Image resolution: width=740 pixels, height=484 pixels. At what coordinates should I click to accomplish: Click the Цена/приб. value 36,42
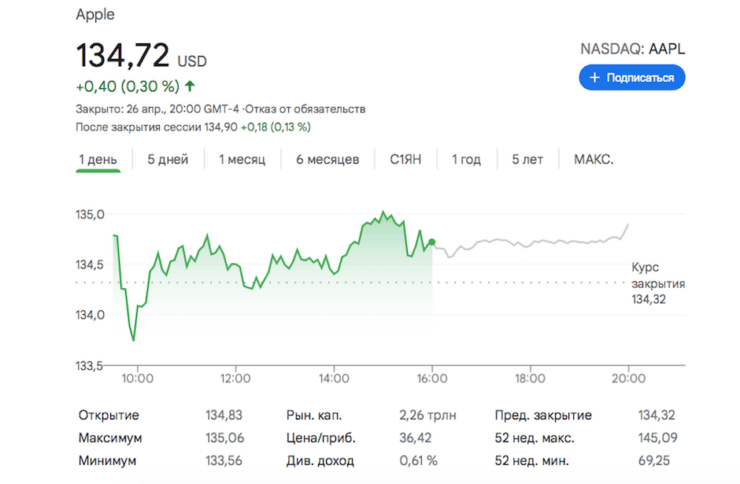click(x=415, y=438)
